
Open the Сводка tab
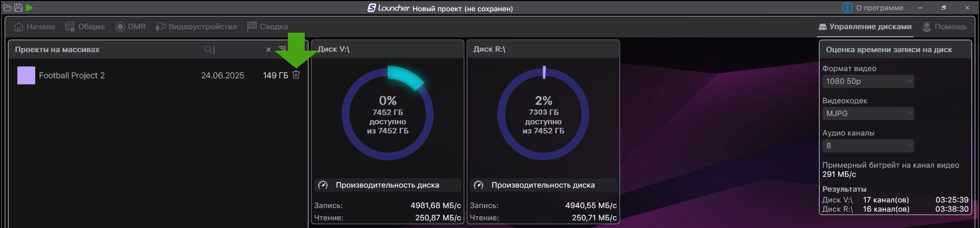click(x=267, y=27)
